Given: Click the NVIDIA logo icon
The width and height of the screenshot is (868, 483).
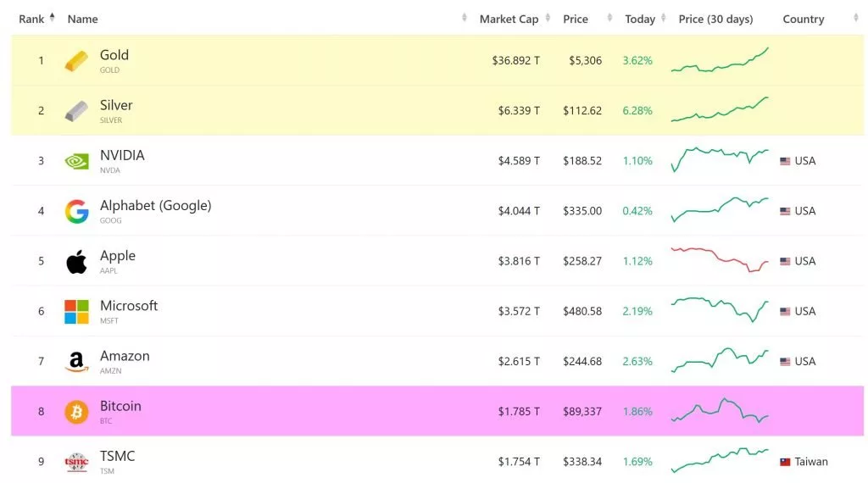Looking at the screenshot, I should 76,161.
